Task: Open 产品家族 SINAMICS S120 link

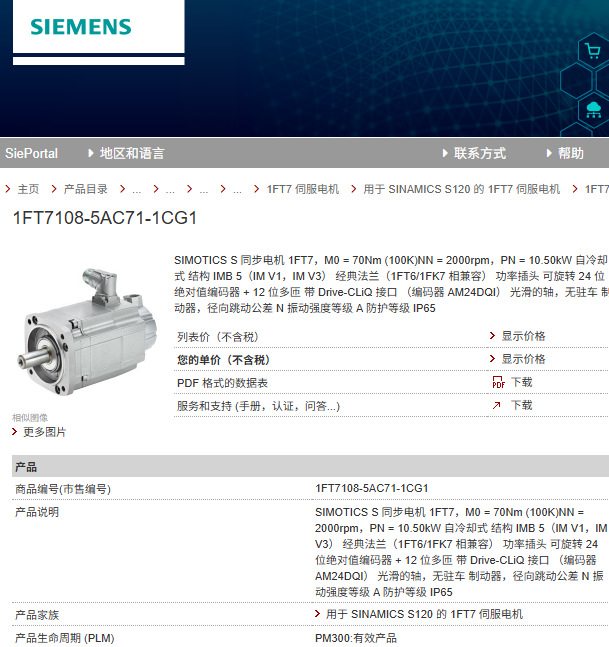Action: click(424, 614)
